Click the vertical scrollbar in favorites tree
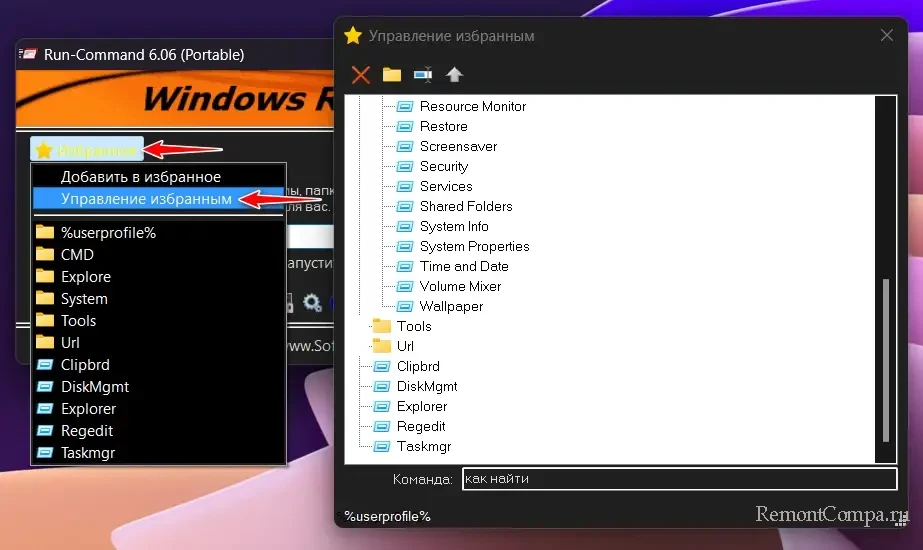Image resolution: width=923 pixels, height=550 pixels. 884,360
